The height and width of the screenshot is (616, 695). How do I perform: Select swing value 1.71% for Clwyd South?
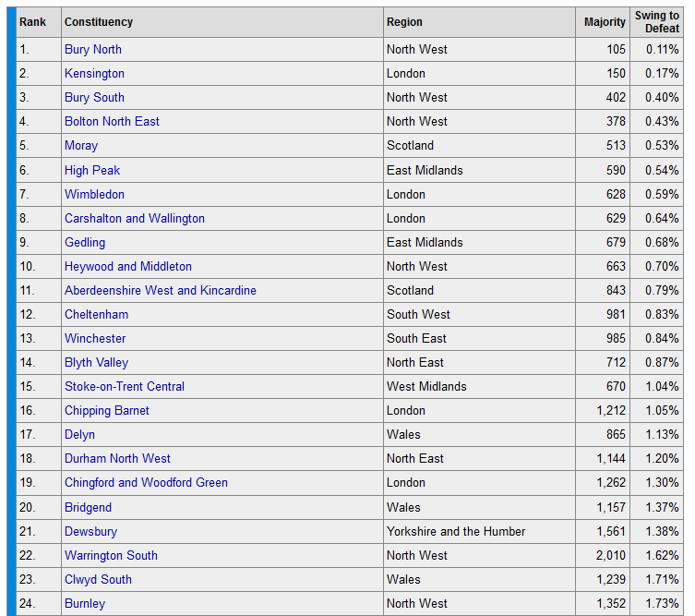click(662, 579)
